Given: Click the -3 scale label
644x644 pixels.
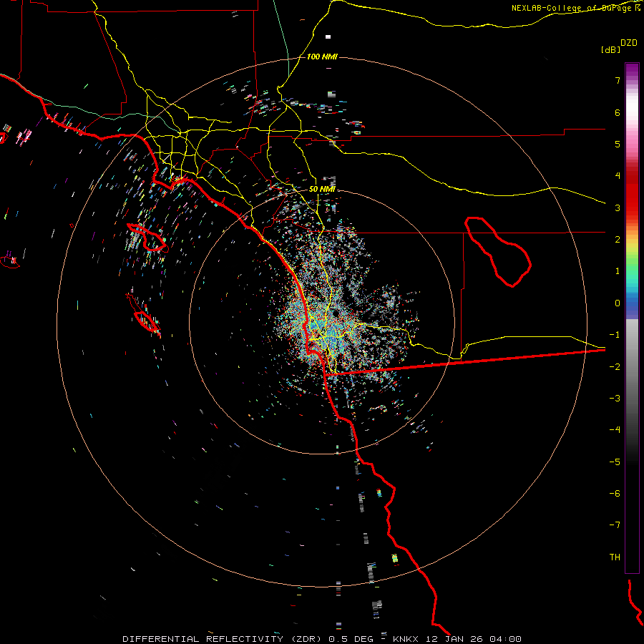Looking at the screenshot, I should [x=615, y=399].
